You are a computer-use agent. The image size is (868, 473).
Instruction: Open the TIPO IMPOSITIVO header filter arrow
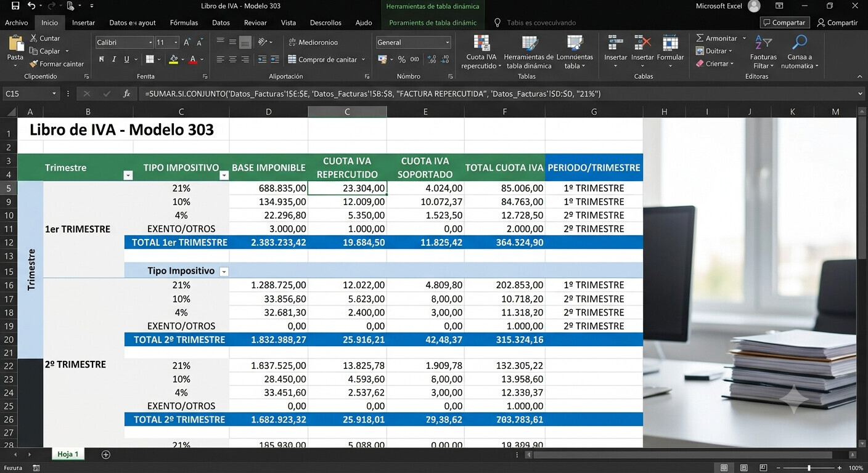coord(224,175)
